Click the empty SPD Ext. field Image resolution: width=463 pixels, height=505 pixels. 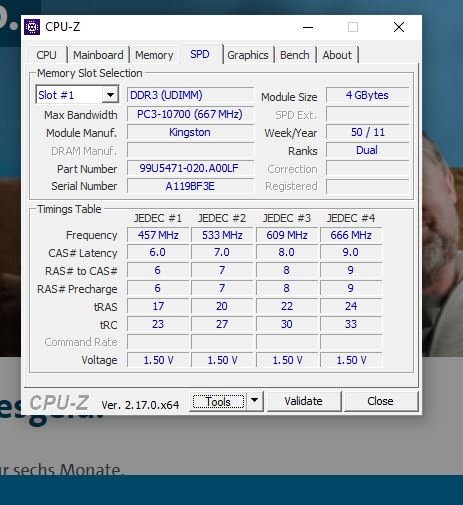[367, 114]
